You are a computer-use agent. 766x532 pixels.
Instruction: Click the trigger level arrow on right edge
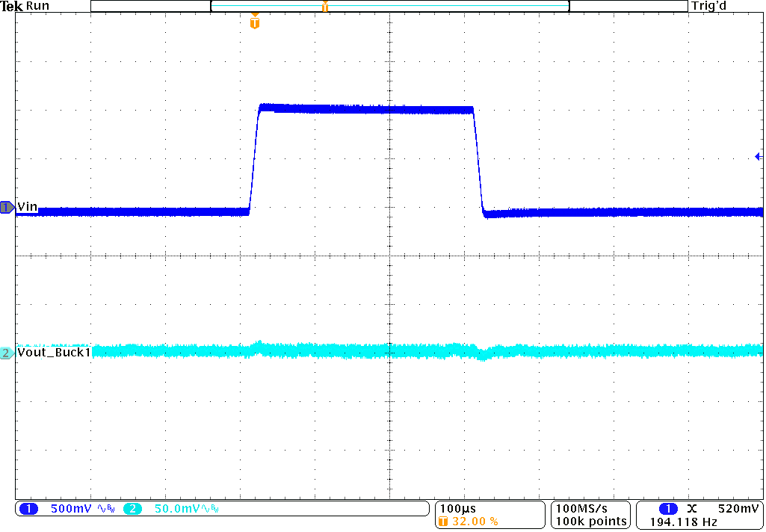(x=759, y=155)
